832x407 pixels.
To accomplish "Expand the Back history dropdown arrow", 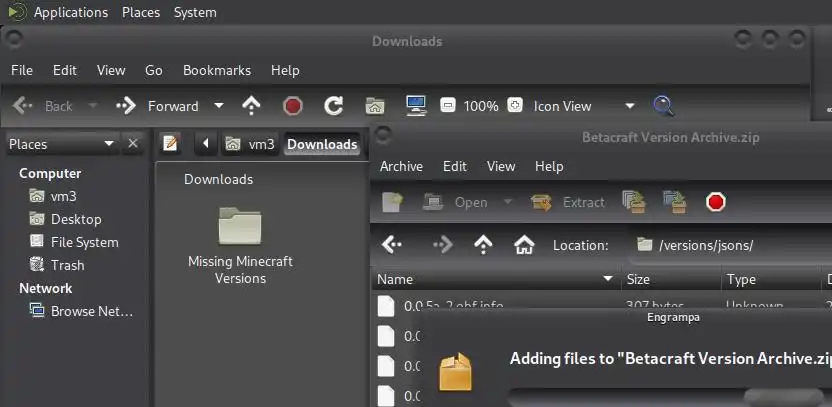I will (93, 106).
